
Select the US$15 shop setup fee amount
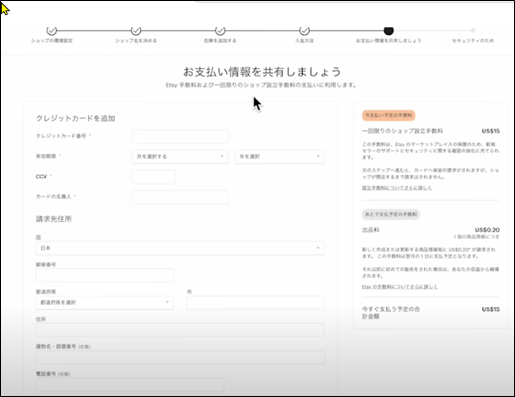click(x=491, y=131)
